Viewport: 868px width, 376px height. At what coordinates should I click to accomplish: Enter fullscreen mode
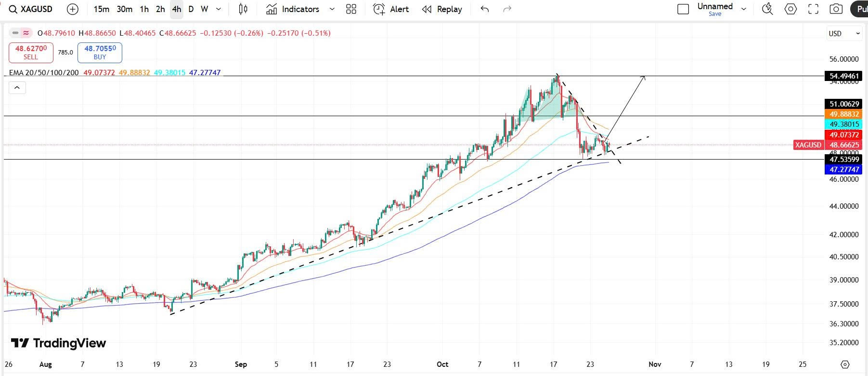(813, 9)
